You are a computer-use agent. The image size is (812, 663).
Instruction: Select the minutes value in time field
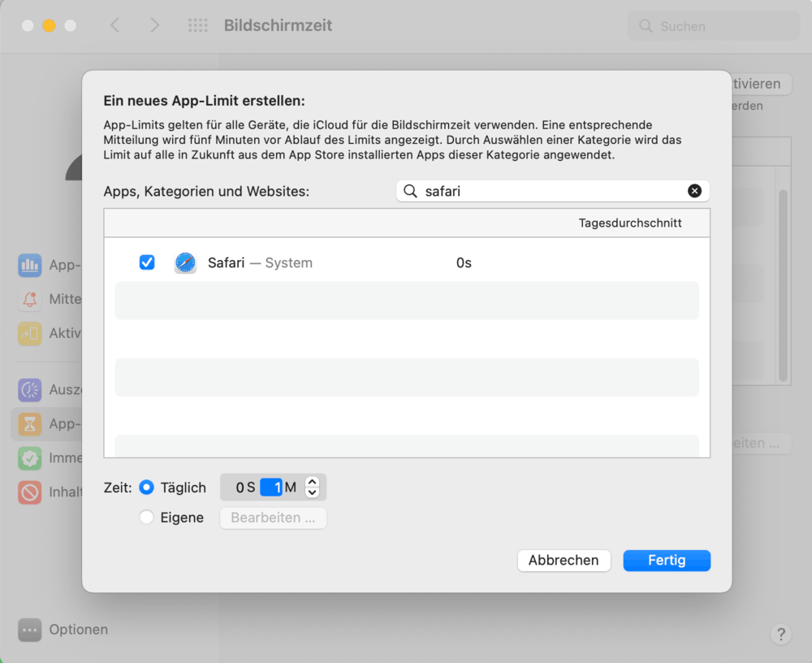pos(271,487)
